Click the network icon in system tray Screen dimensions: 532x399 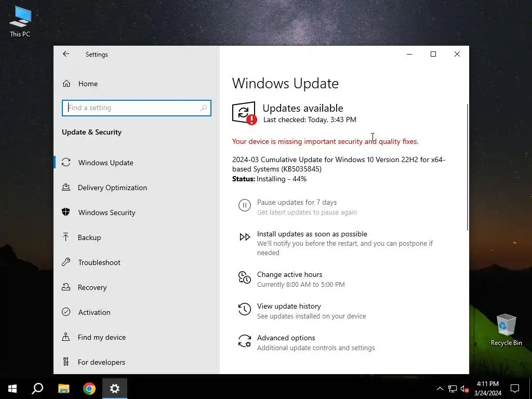(453, 389)
